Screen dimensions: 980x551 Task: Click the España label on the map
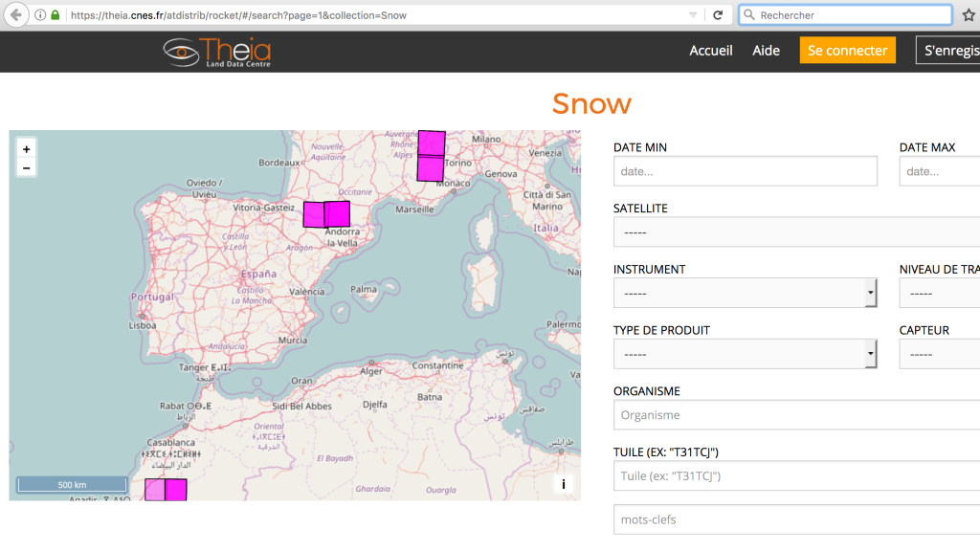pyautogui.click(x=258, y=274)
